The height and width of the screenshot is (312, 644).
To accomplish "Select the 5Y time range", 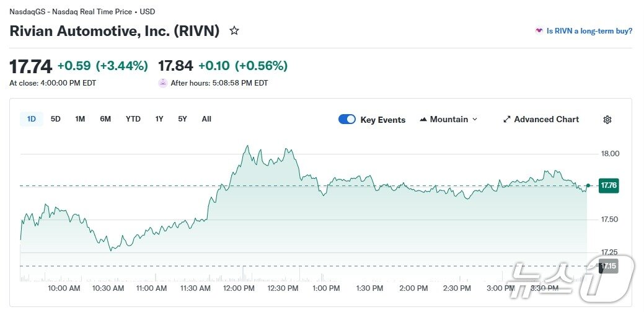I will pos(182,119).
